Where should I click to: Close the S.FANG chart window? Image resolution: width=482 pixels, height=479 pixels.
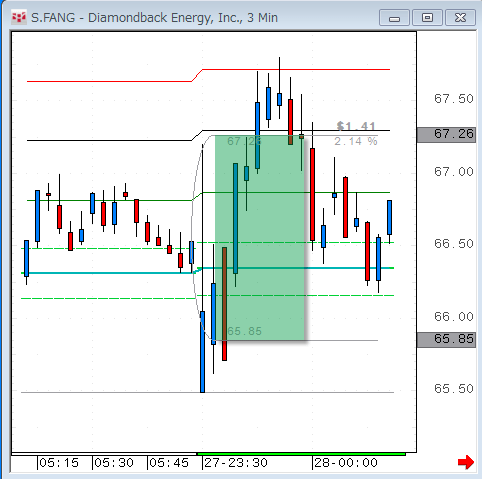[460, 18]
